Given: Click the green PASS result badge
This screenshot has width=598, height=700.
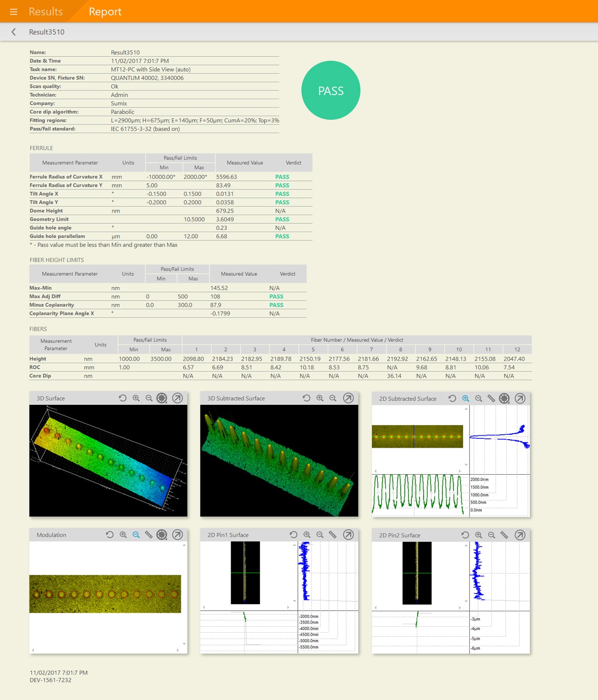Looking at the screenshot, I should (331, 90).
